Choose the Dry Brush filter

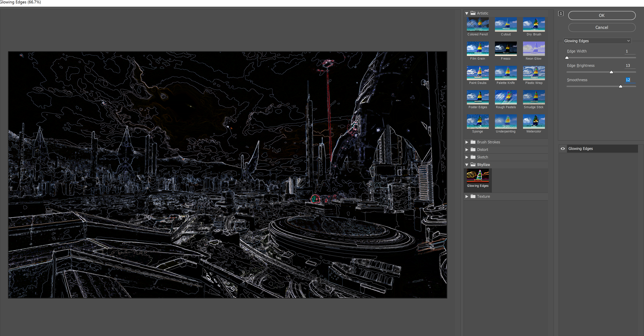(x=533, y=24)
